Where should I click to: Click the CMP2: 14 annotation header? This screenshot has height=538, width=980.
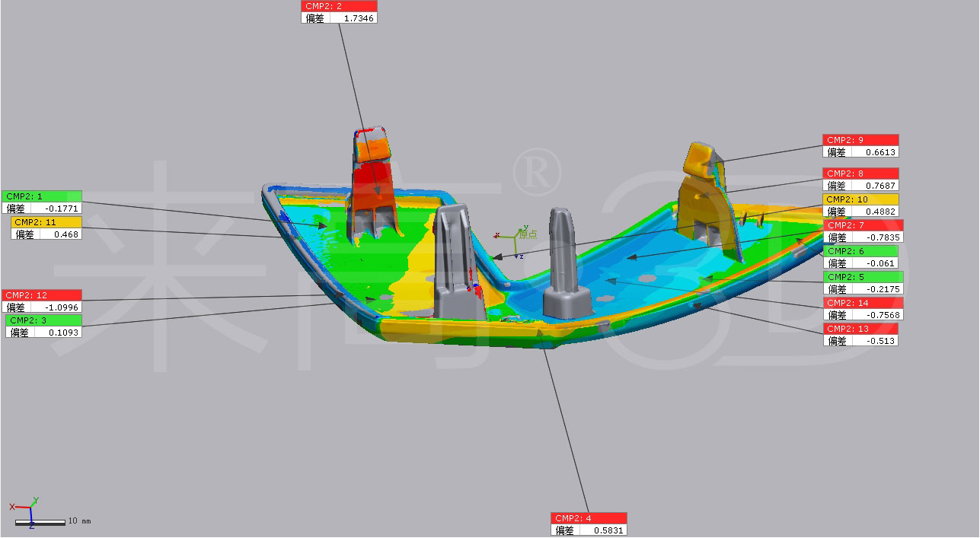click(x=863, y=303)
